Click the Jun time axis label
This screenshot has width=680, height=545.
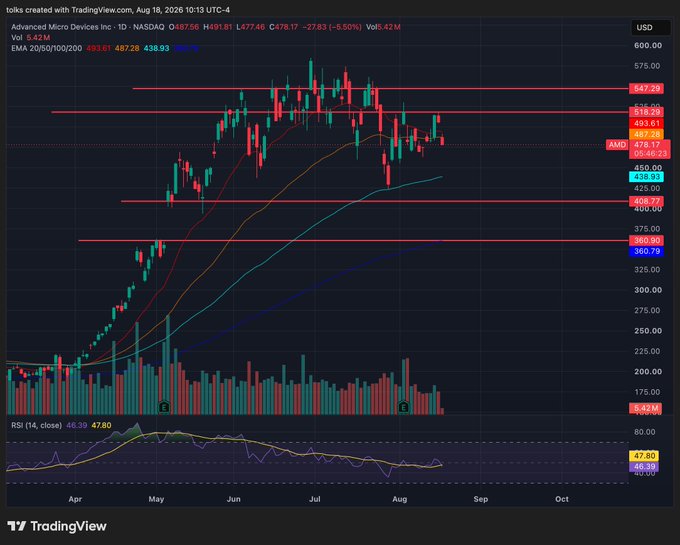(233, 499)
